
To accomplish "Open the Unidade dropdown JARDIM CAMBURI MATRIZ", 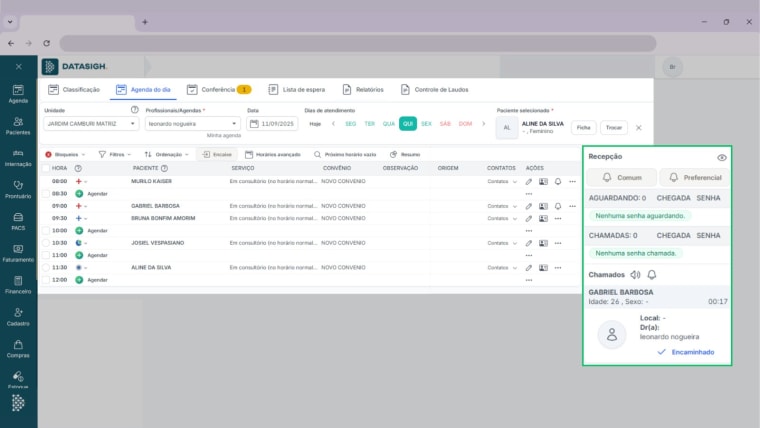I will click(91, 124).
